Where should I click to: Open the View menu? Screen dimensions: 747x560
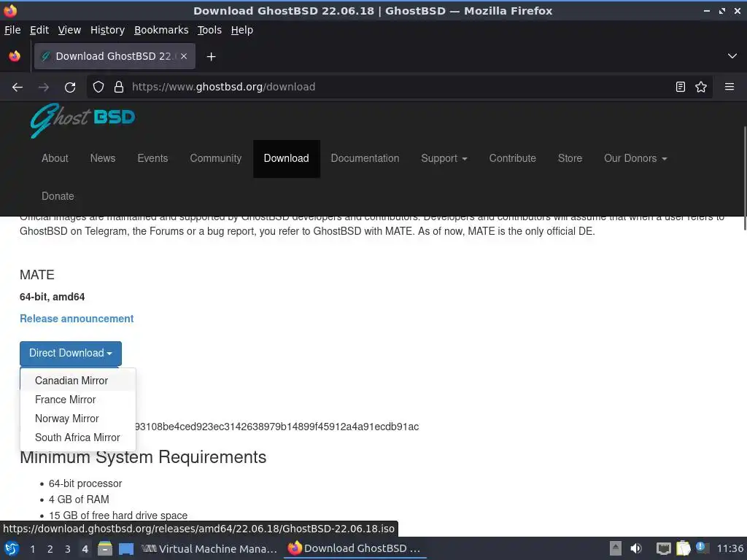69,30
